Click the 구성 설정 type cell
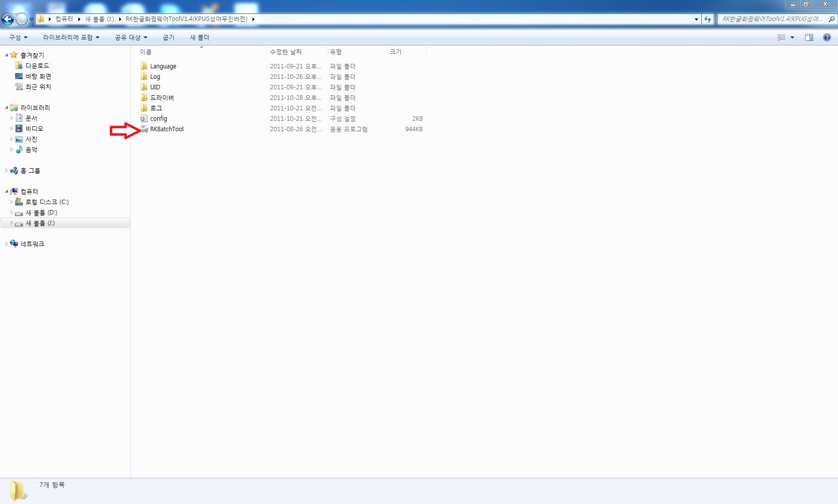The image size is (838, 504). coord(342,118)
